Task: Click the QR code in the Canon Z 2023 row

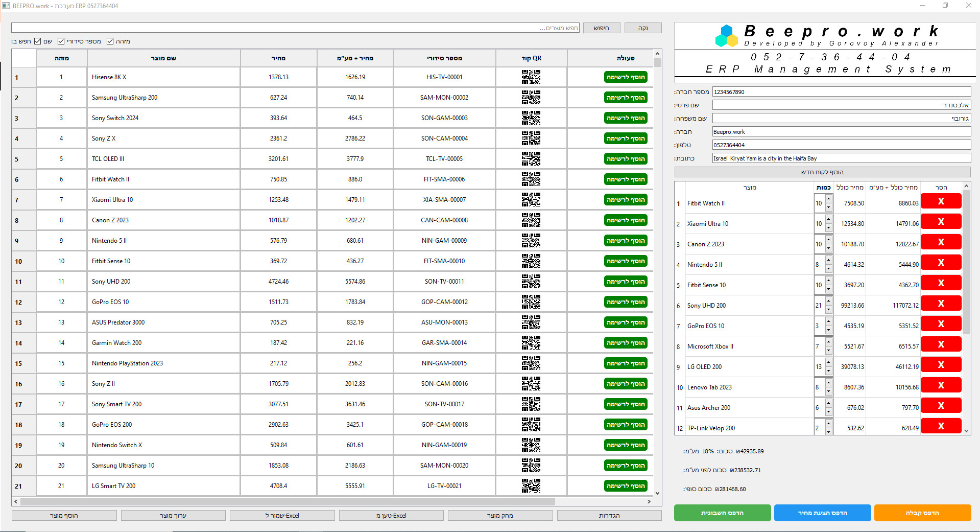Action: 531,220
